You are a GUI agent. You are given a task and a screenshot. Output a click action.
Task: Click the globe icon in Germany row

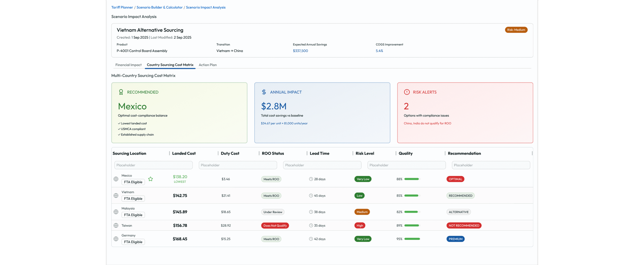116,239
